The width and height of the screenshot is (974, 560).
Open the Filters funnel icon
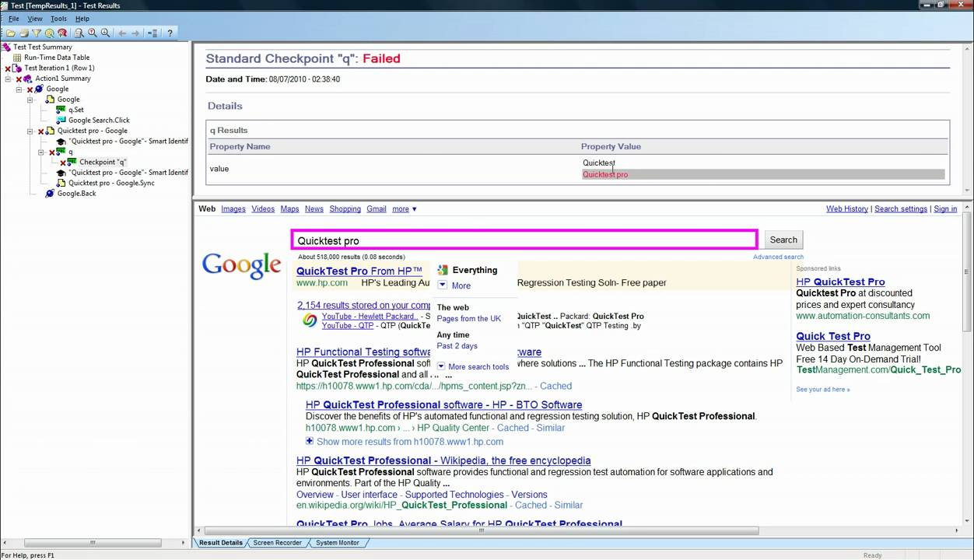click(x=36, y=33)
